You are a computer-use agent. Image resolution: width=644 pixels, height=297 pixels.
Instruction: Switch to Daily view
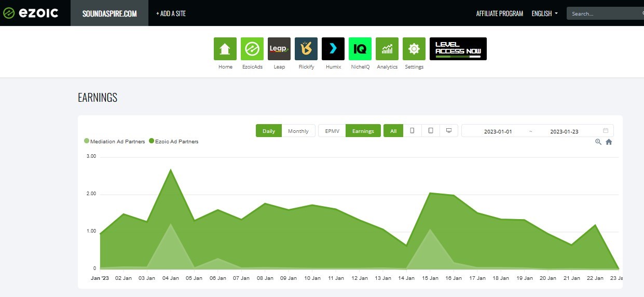[x=269, y=131]
